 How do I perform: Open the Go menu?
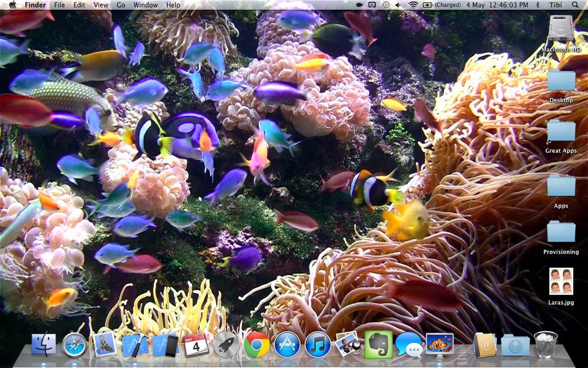(x=121, y=5)
